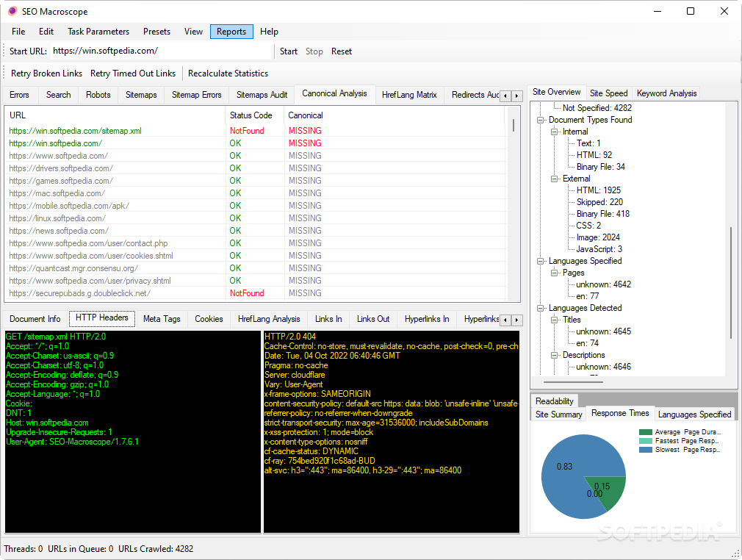Click the green Average Page Duration swatch
Screen dimensions: 742x560
point(646,432)
